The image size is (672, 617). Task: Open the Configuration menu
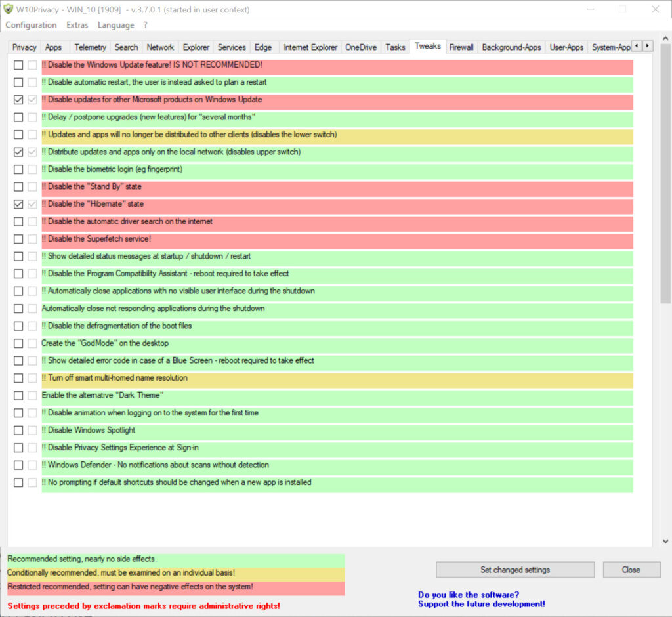[31, 25]
